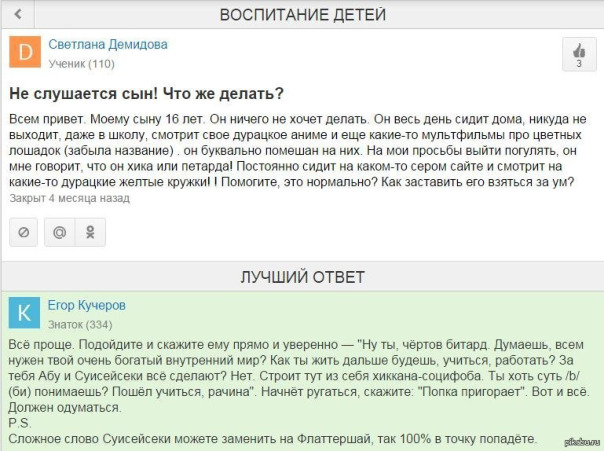Click the like count "3"
Viewport: 604px width, 451px height.
tap(579, 64)
